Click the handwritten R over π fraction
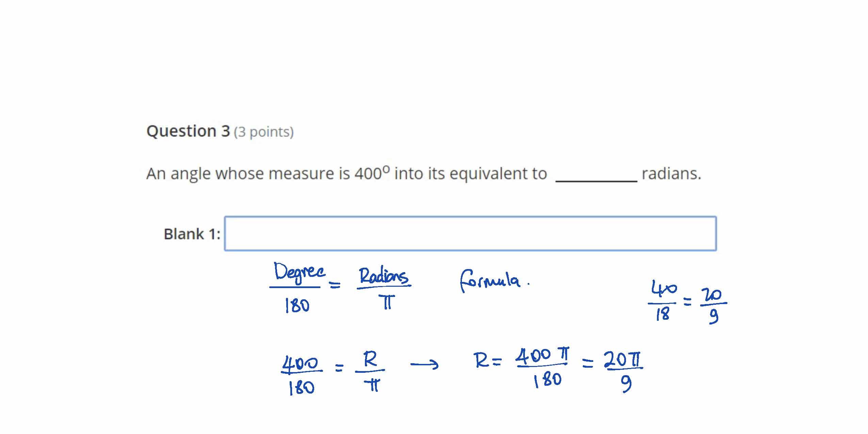This screenshot has height=434, width=868. (370, 371)
